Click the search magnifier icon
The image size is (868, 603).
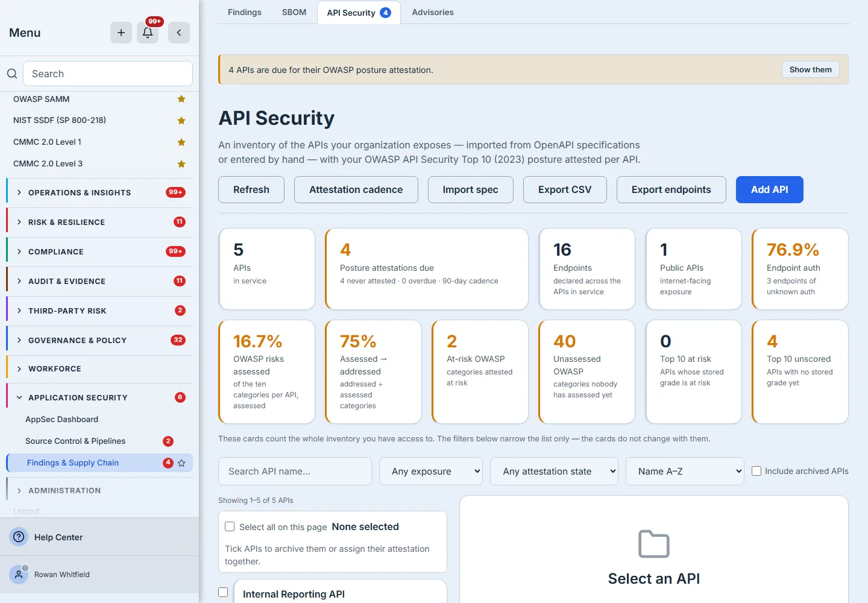tap(12, 74)
